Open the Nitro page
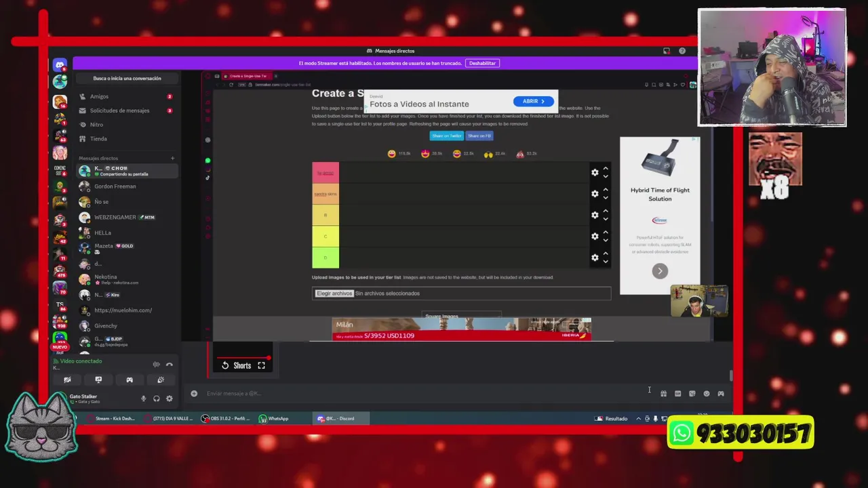Screen dimensions: 868x488 click(126, 125)
